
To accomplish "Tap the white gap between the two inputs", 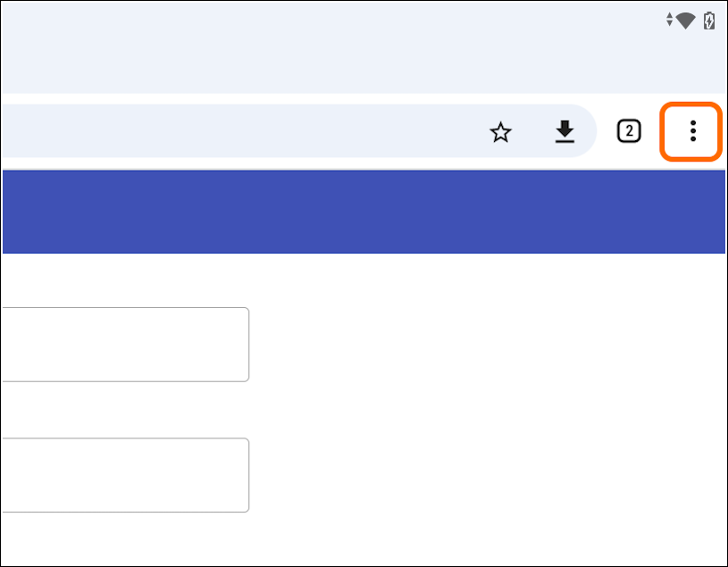I will [125, 410].
